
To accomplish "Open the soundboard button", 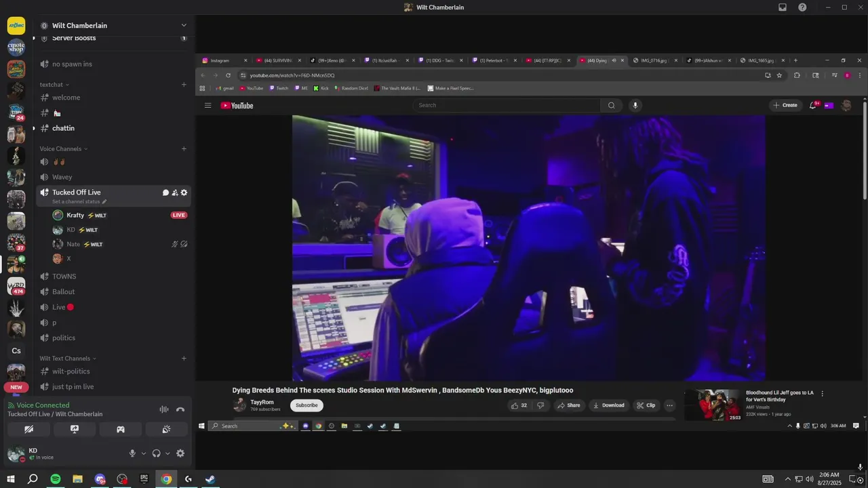I will (x=167, y=429).
